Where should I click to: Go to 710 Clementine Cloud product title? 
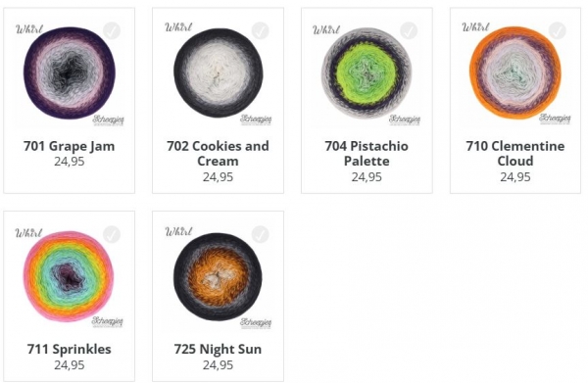coord(515,153)
